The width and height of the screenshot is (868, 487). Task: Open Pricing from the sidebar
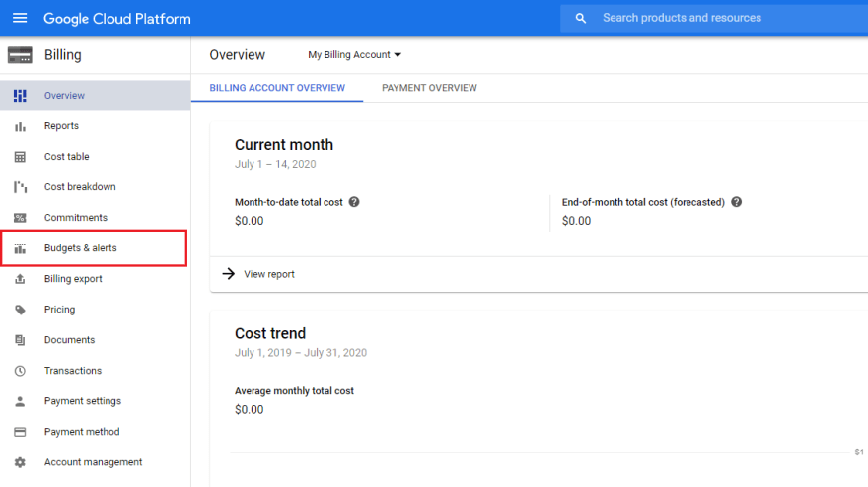point(96,310)
